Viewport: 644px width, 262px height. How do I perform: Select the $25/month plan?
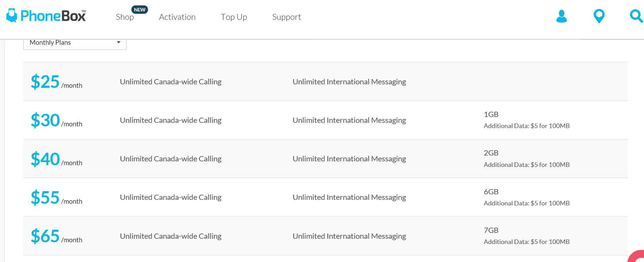click(x=45, y=82)
